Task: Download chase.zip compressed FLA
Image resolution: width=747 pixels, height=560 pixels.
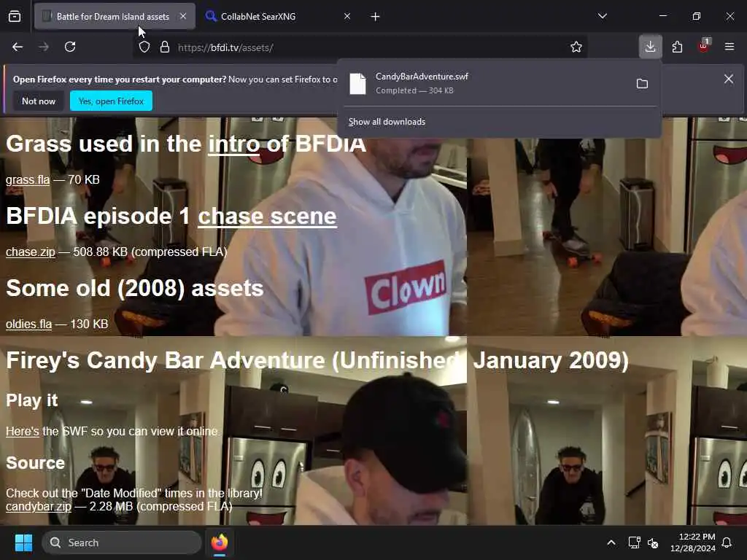Action: [x=31, y=252]
